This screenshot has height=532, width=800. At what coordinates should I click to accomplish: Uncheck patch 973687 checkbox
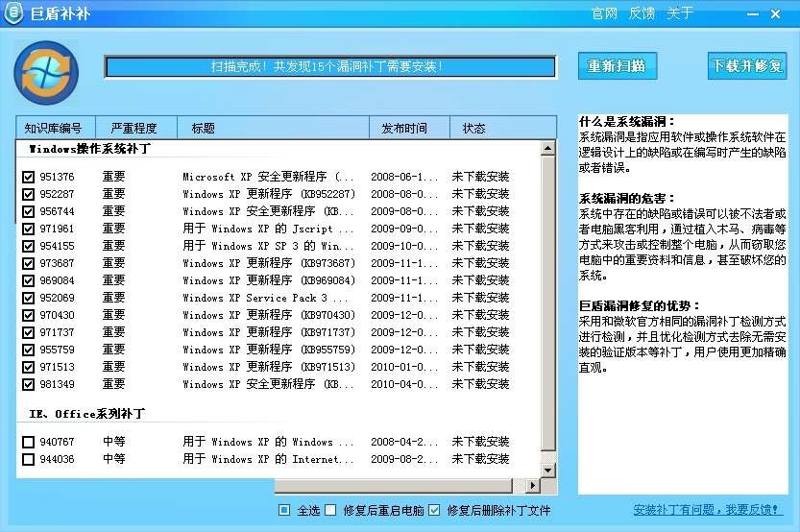pyautogui.click(x=28, y=264)
